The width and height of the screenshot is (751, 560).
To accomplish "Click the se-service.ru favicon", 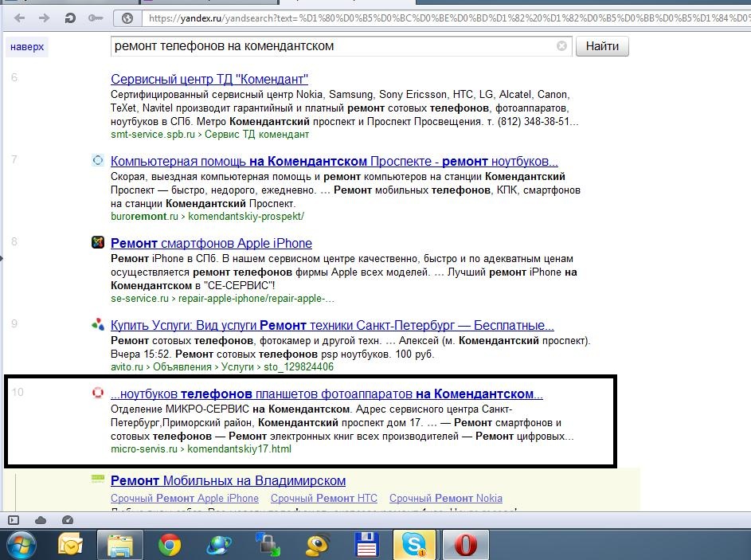I will point(98,242).
